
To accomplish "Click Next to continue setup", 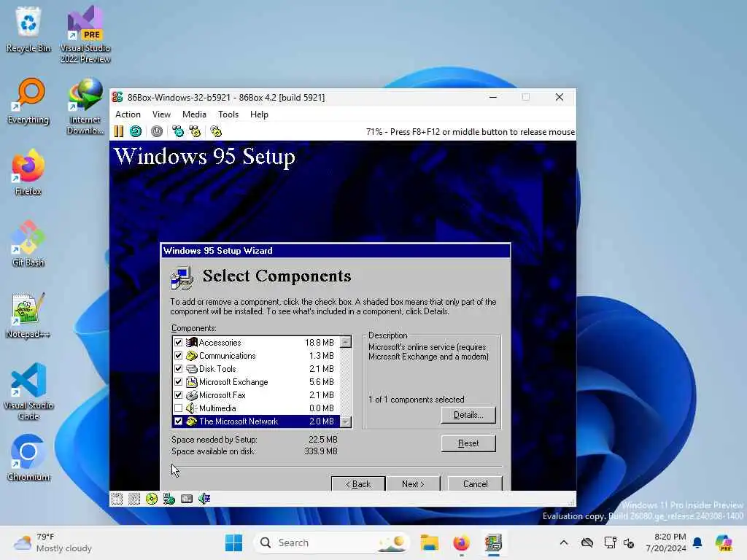I will [x=413, y=483].
